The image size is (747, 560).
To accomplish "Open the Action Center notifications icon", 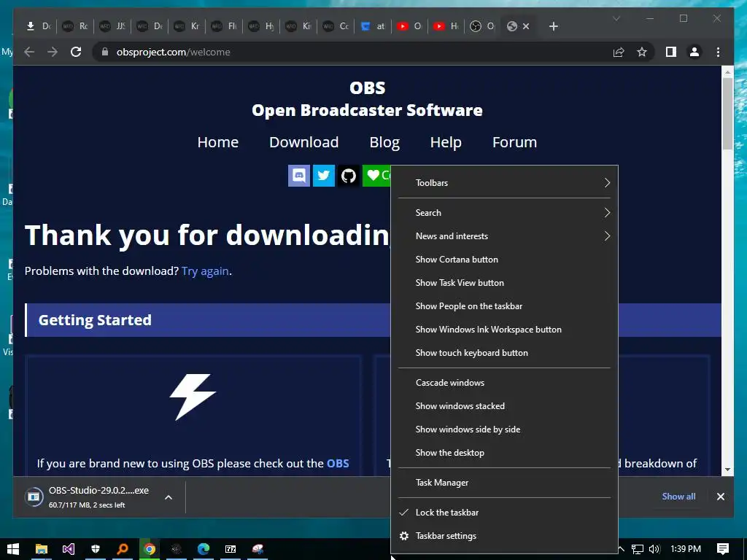I will [723, 549].
